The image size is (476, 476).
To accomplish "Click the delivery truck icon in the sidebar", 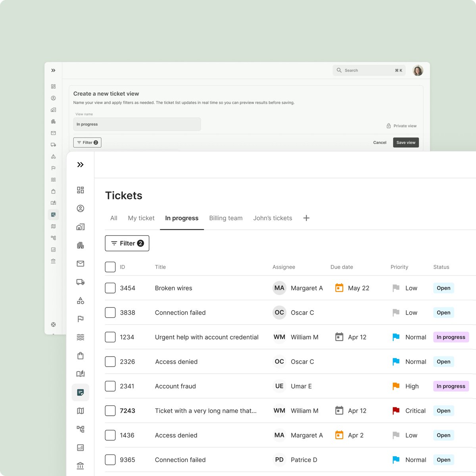I will click(x=81, y=282).
